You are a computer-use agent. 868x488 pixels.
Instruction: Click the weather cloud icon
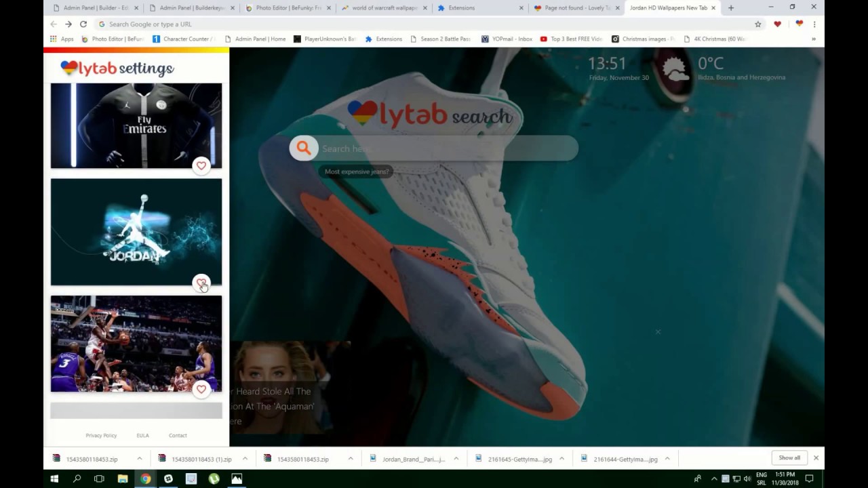click(x=675, y=69)
